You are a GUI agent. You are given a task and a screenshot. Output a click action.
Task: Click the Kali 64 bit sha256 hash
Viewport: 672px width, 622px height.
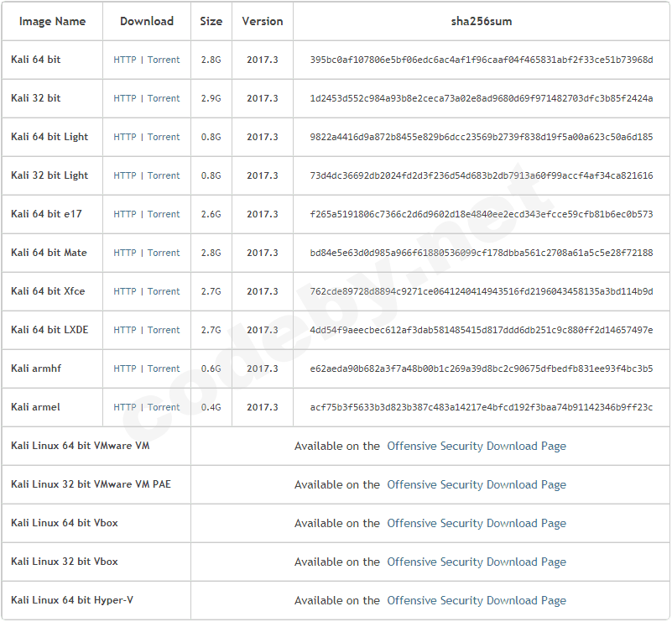coord(481,60)
